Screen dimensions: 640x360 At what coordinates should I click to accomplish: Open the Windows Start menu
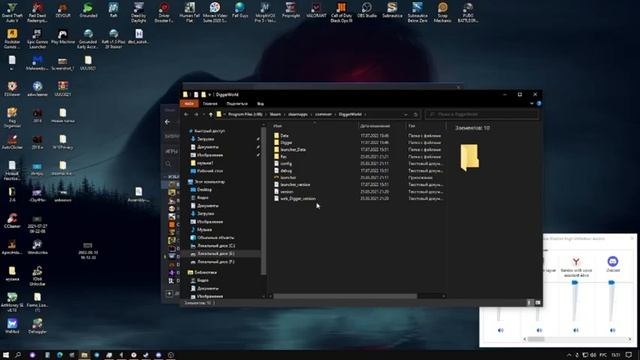click(6, 355)
